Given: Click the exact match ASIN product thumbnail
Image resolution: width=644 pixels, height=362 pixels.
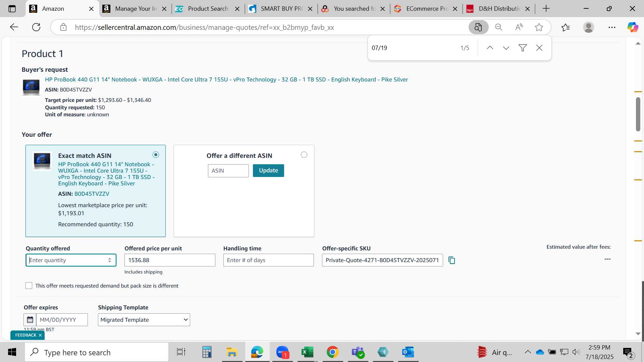Looking at the screenshot, I should click(42, 161).
